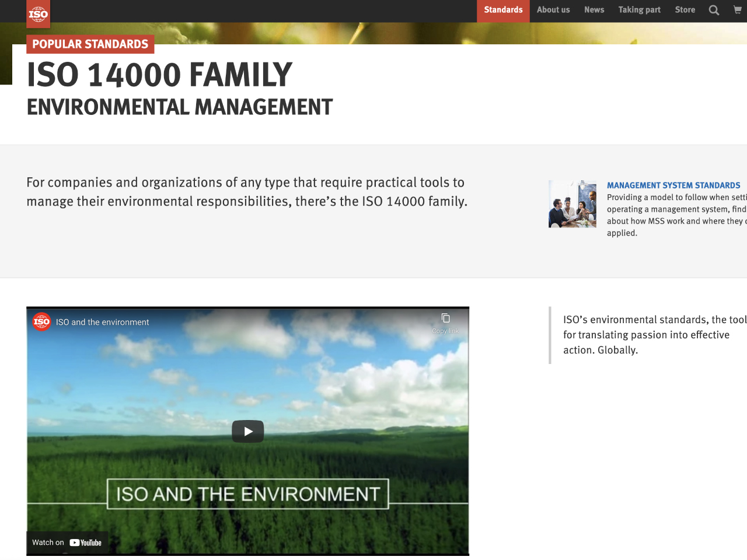747x560 pixels.
Task: Go to the News menu item
Action: [594, 10]
